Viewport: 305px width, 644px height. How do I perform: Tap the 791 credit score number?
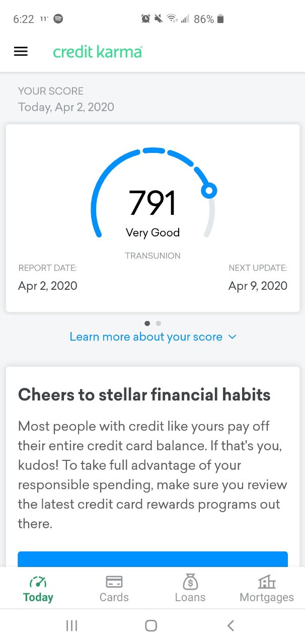[x=152, y=203]
